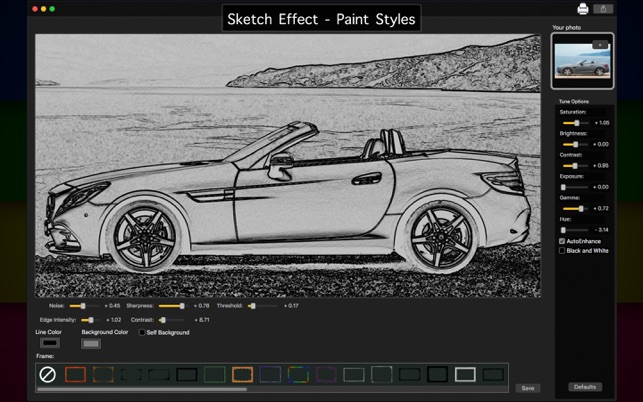Click the printer icon in title bar
643x402 pixels.
point(583,9)
